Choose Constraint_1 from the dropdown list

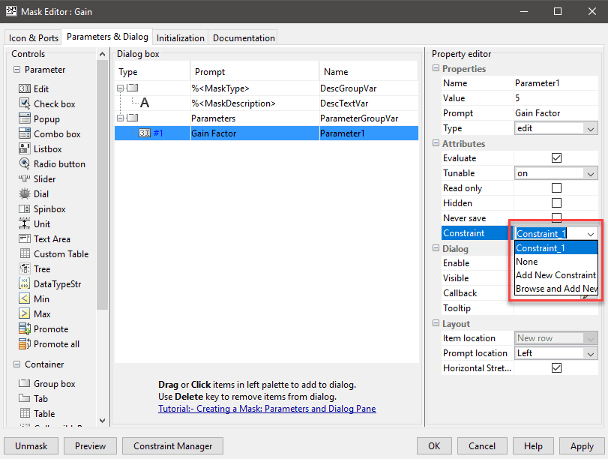coord(556,248)
